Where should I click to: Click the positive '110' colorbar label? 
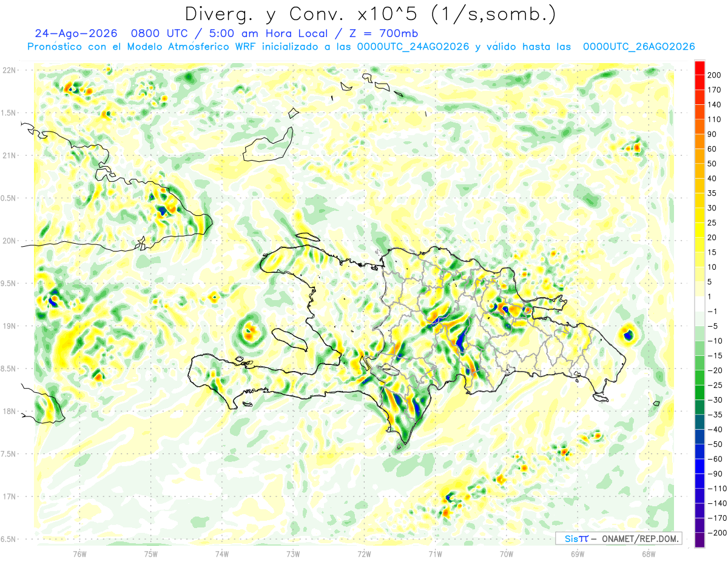point(714,119)
